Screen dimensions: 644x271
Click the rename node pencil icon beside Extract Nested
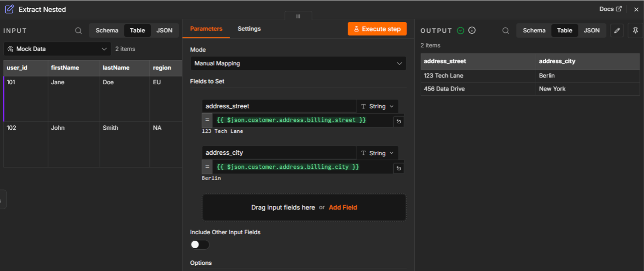tap(9, 9)
